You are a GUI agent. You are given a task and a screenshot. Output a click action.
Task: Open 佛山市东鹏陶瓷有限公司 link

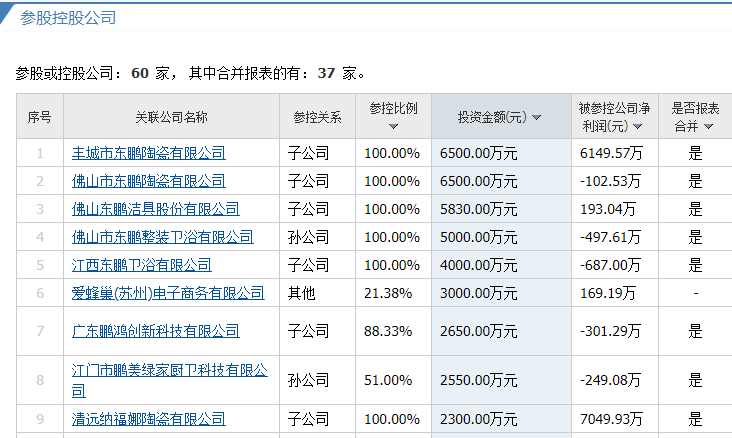(x=148, y=181)
